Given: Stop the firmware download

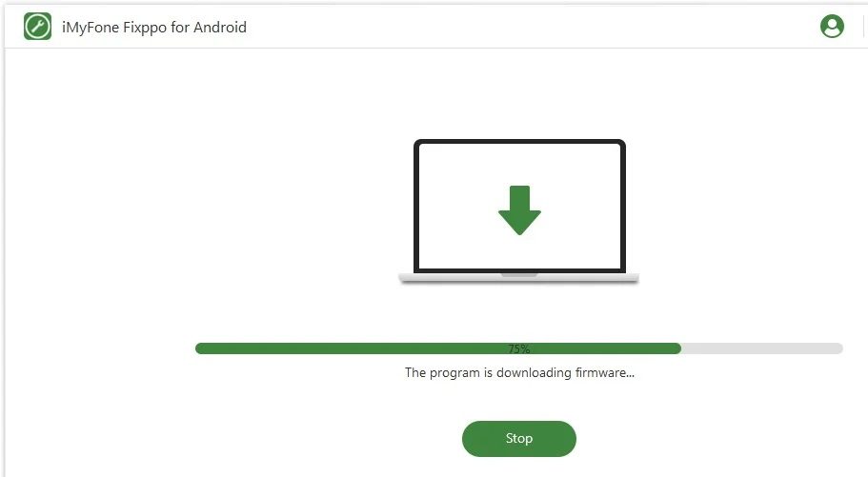Looking at the screenshot, I should point(519,439).
